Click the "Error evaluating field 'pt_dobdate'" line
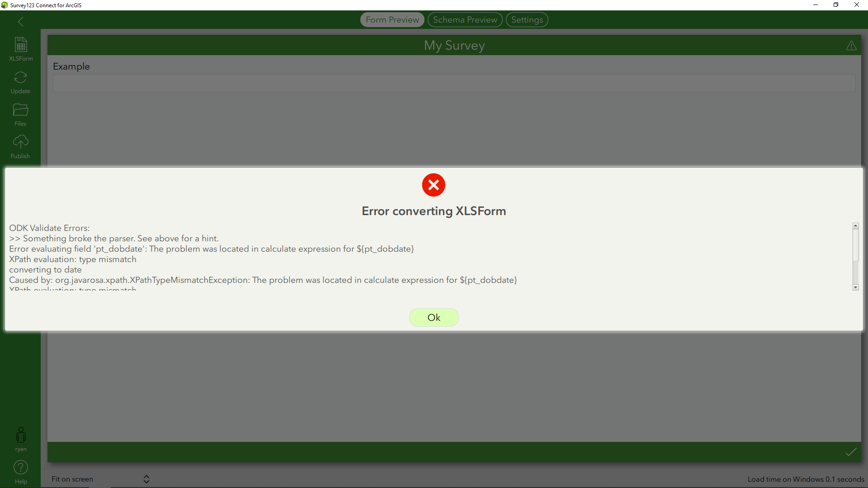868x488 pixels. tap(212, 249)
